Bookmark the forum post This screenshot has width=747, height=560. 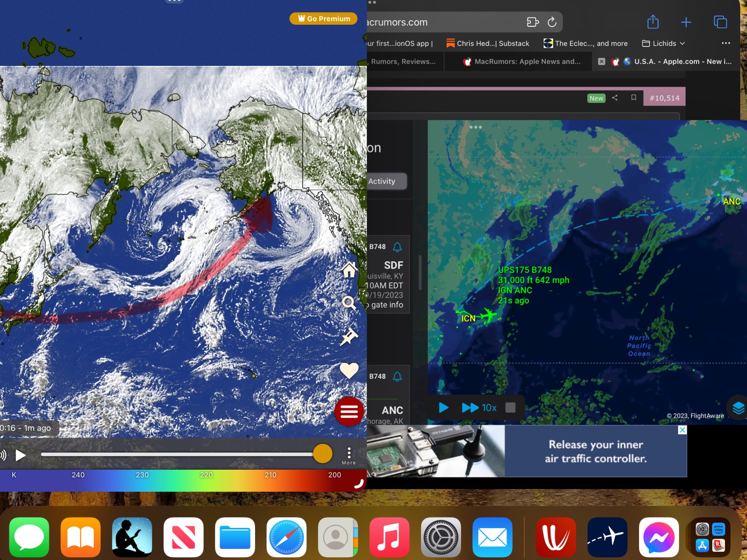coord(633,98)
